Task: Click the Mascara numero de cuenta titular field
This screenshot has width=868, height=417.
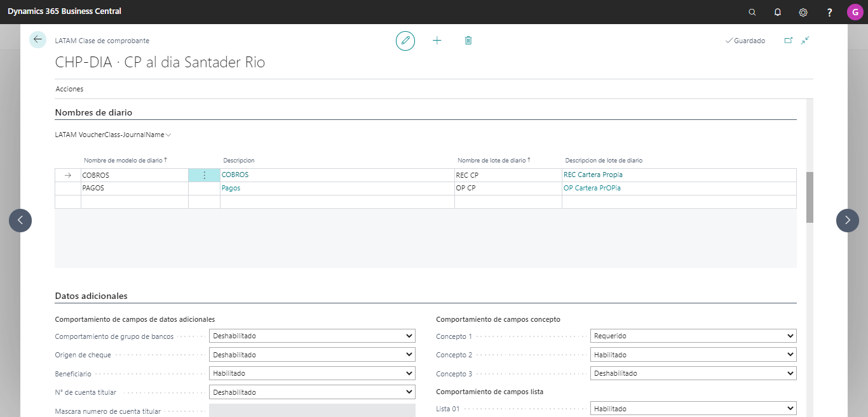Action: coord(312,411)
